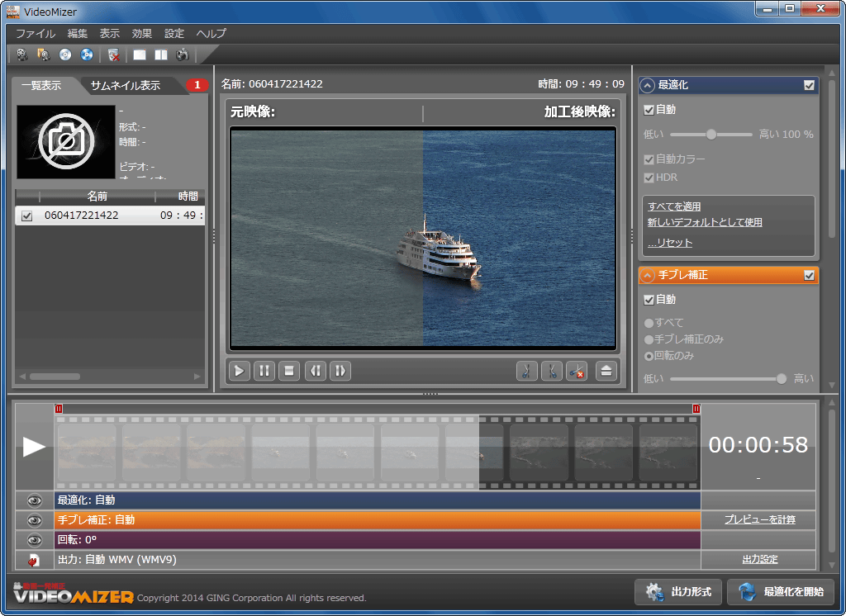Pause the preview video
This screenshot has height=616, width=846.
click(x=264, y=371)
